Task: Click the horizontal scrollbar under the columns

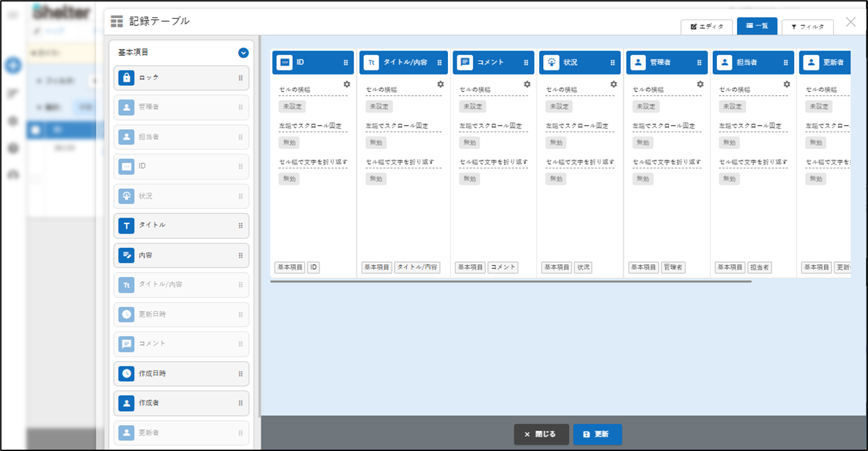Action: click(x=511, y=281)
